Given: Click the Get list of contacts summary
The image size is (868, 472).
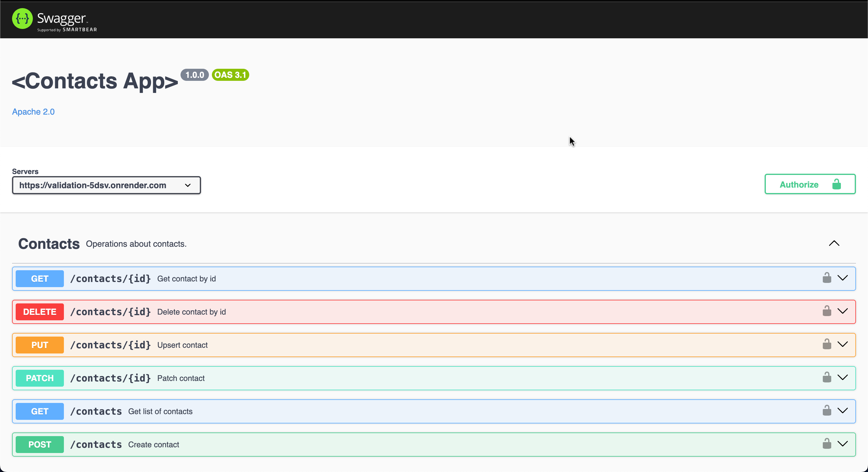Looking at the screenshot, I should (x=160, y=411).
